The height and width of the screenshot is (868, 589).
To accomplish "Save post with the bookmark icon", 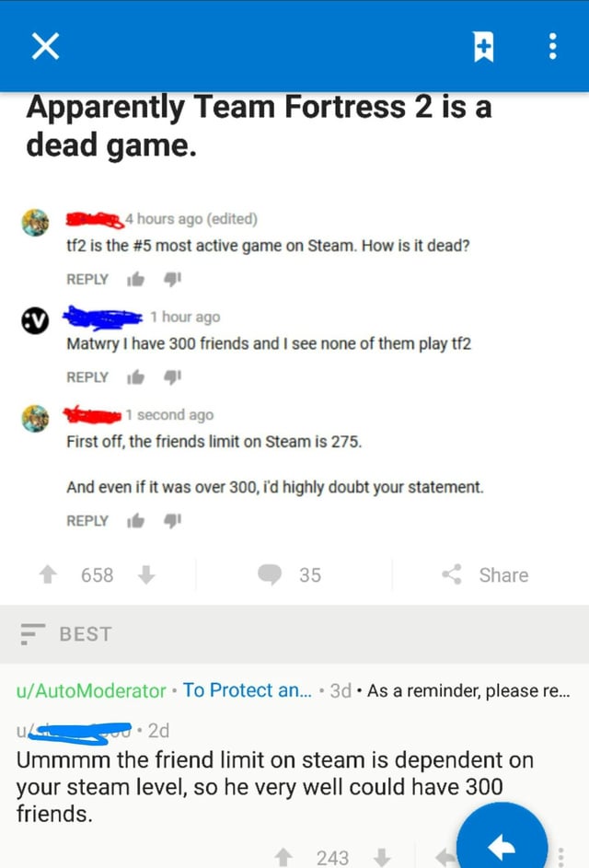I will [484, 47].
